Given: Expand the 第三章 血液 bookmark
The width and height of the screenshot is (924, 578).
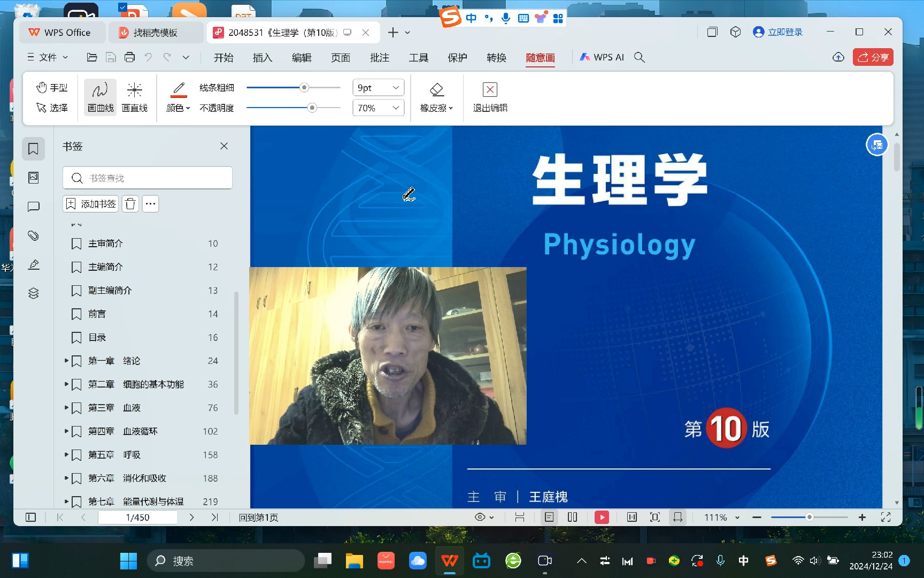Looking at the screenshot, I should tap(66, 408).
